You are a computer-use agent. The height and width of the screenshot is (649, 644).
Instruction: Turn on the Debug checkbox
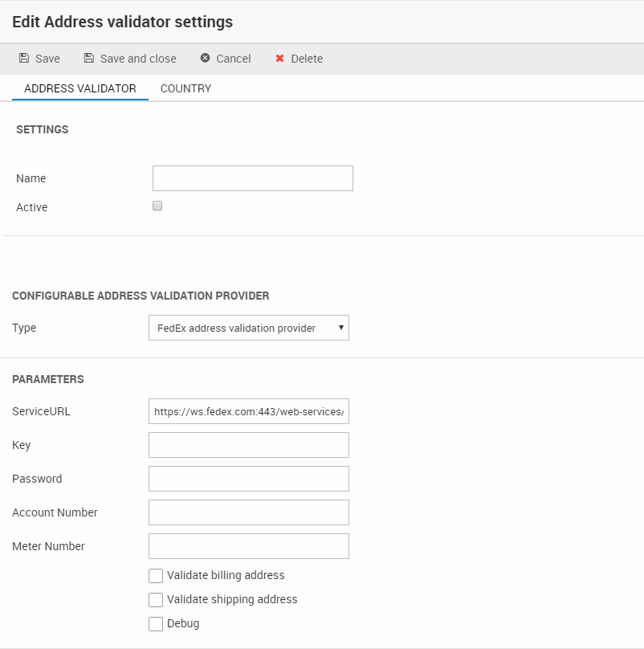point(156,623)
